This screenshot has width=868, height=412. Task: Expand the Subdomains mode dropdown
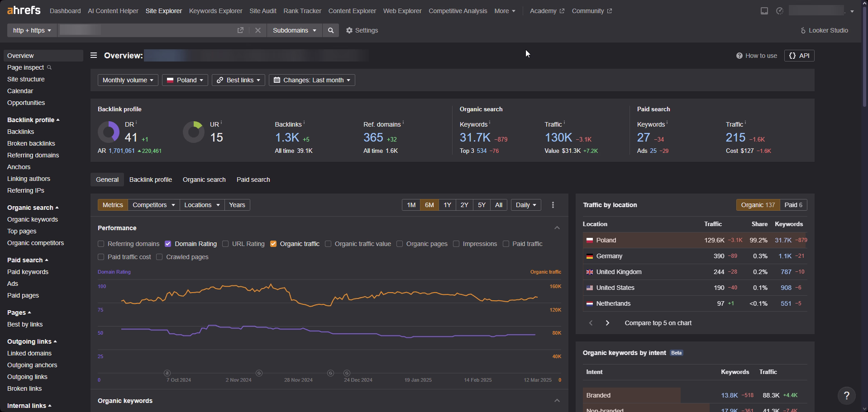pyautogui.click(x=294, y=30)
